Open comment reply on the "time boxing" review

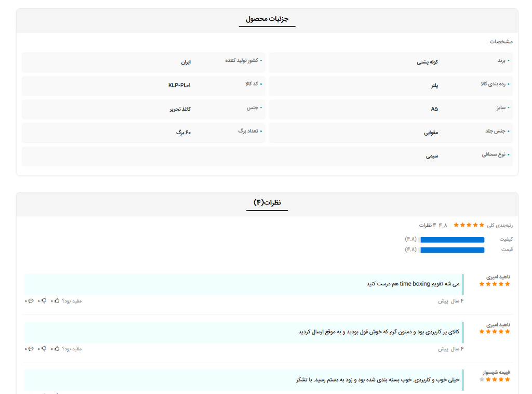[x=31, y=300]
